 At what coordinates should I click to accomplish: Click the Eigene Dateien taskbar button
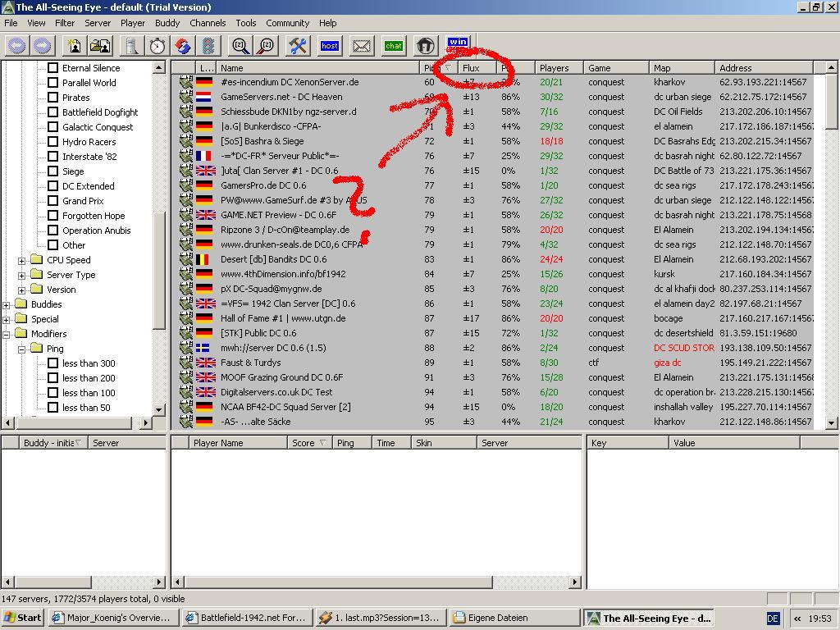pyautogui.click(x=514, y=618)
